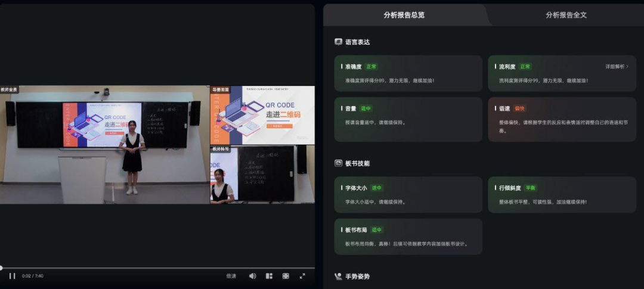
Task: Click the 偏快 status tag
Action: [519, 109]
